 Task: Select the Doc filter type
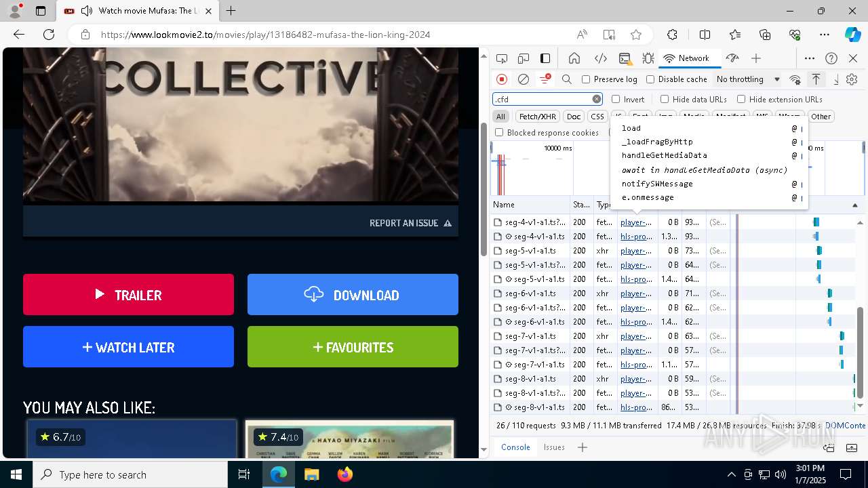click(x=574, y=117)
